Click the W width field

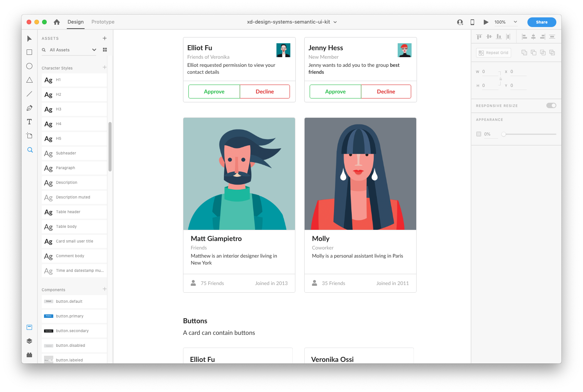(x=490, y=72)
